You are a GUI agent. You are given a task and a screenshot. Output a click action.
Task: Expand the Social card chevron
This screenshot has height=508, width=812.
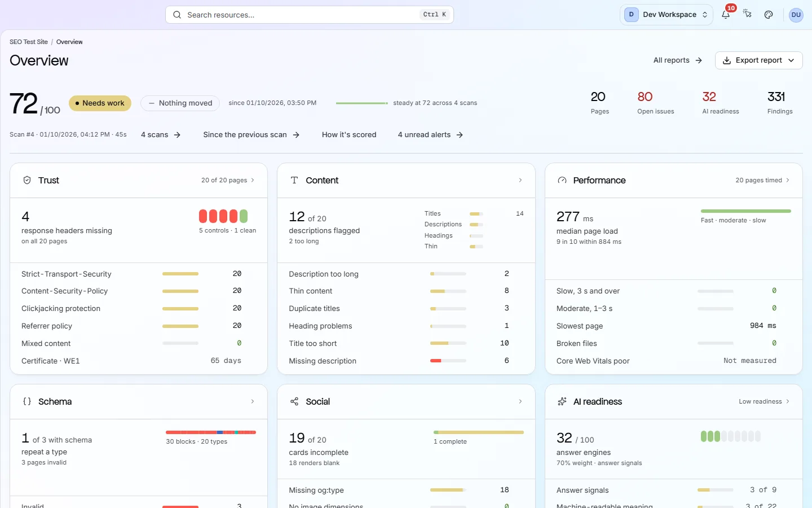tap(520, 401)
